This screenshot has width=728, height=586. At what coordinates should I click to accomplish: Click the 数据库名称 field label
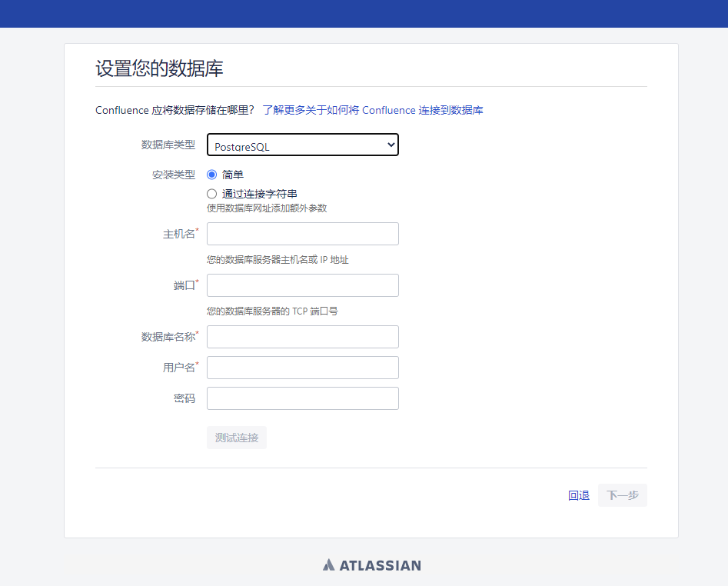click(168, 337)
